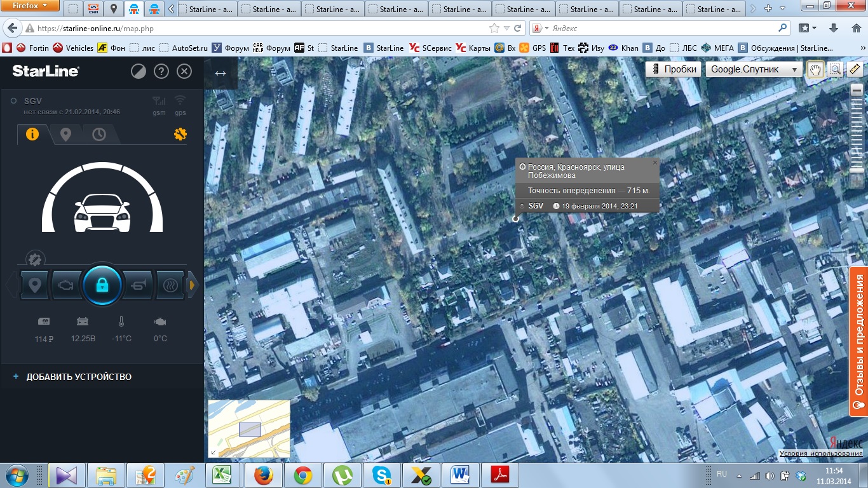Viewport: 868px width, 488px height.
Task: Toggle the contrast theme icon near StarLine logo
Action: pyautogui.click(x=138, y=71)
